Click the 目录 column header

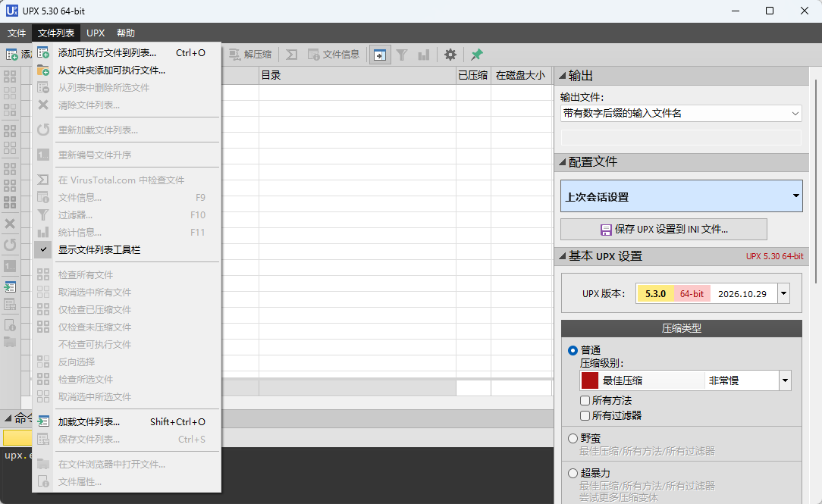357,76
